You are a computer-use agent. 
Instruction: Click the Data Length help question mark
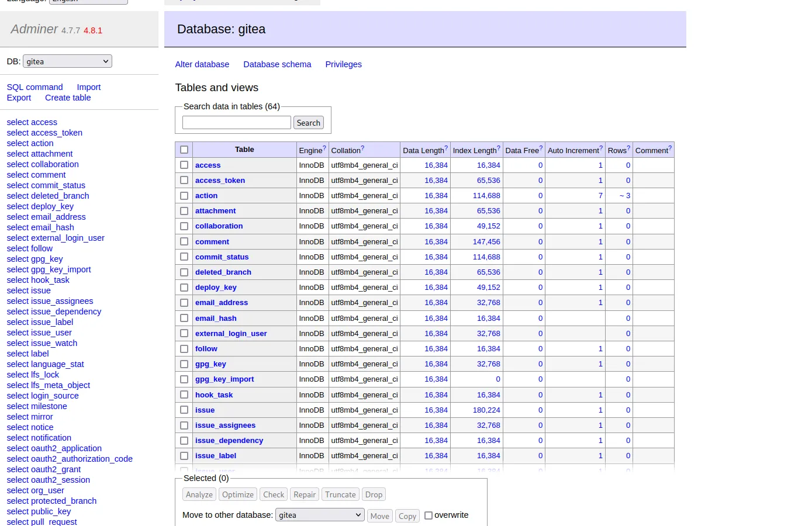446,148
